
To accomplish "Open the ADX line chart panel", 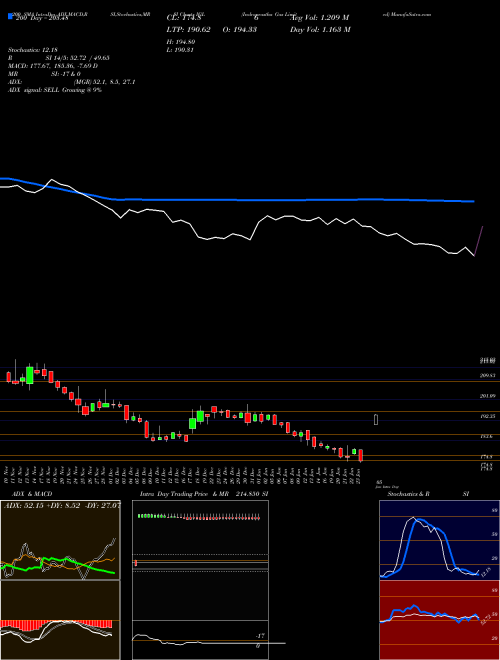I will coord(60,540).
